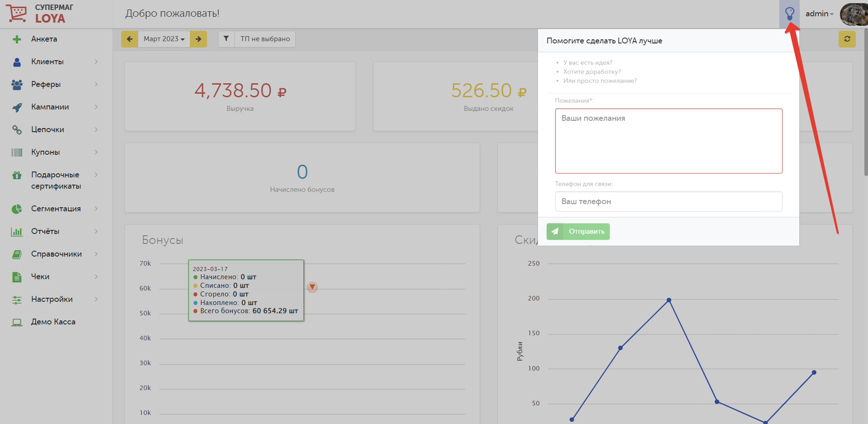
Task: Open the admin user dropdown
Action: [819, 14]
